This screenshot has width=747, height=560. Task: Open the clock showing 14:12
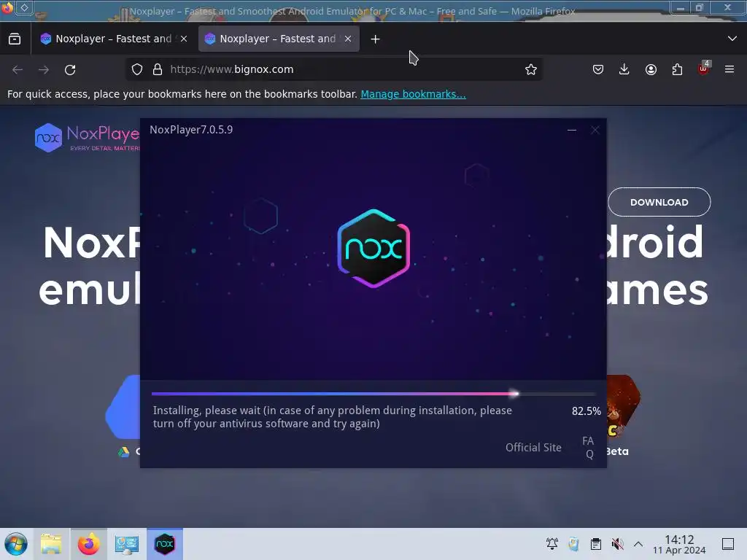click(x=679, y=544)
